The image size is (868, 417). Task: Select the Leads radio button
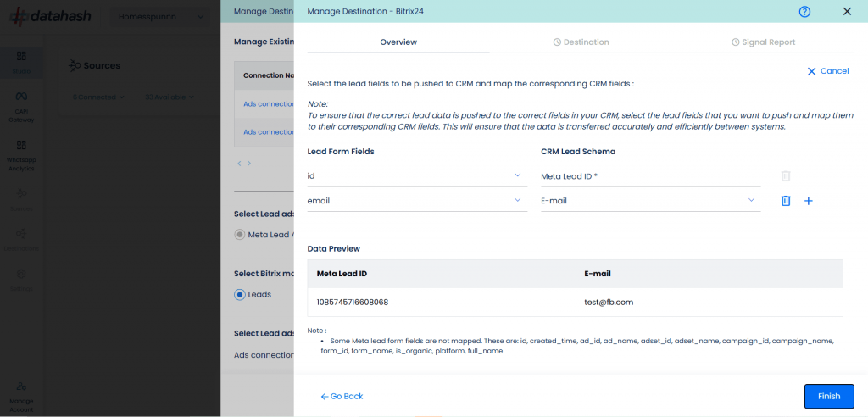[x=240, y=295]
